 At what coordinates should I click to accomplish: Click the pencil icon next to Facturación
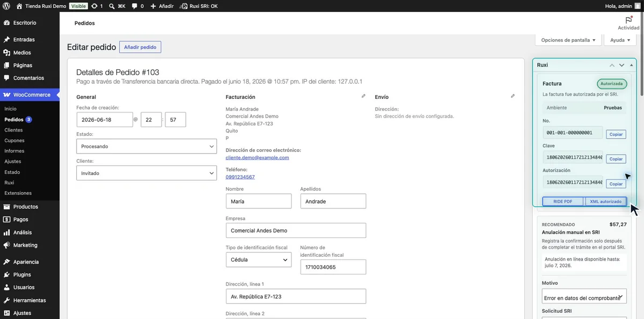[x=363, y=96]
